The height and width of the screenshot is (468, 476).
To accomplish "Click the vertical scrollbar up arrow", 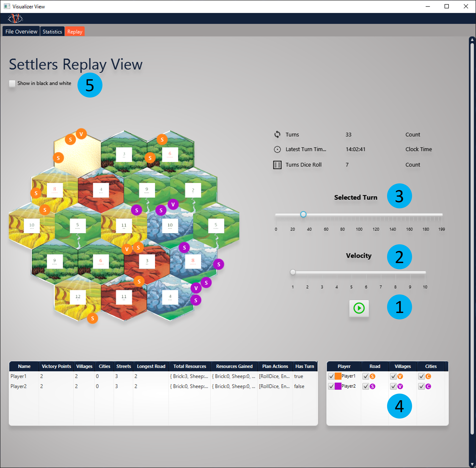I will point(472,39).
